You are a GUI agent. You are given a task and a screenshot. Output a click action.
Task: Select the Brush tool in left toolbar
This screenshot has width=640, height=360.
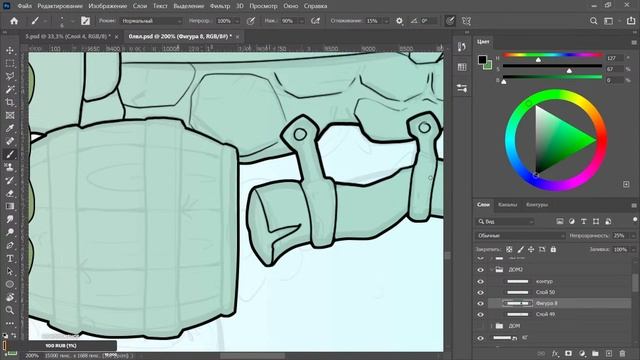coord(10,155)
